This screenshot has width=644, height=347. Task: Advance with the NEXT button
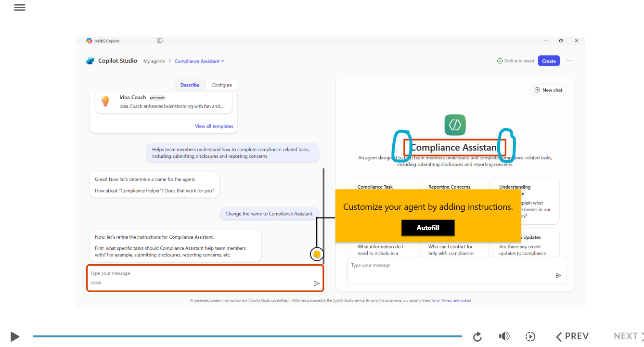point(629,336)
